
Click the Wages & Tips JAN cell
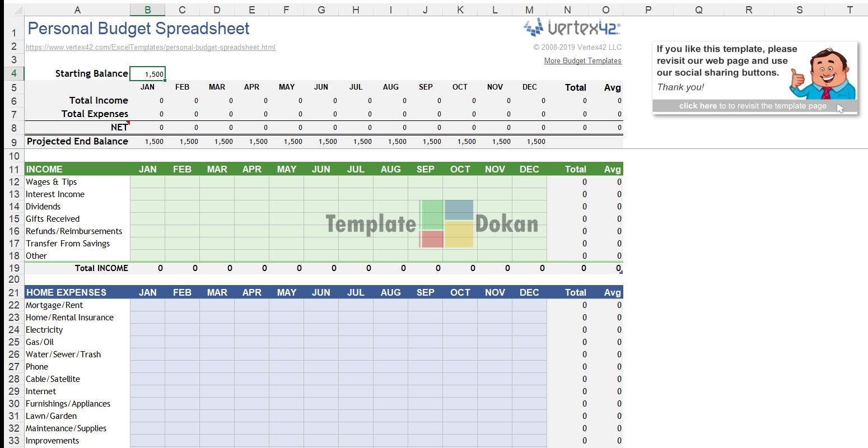point(147,182)
